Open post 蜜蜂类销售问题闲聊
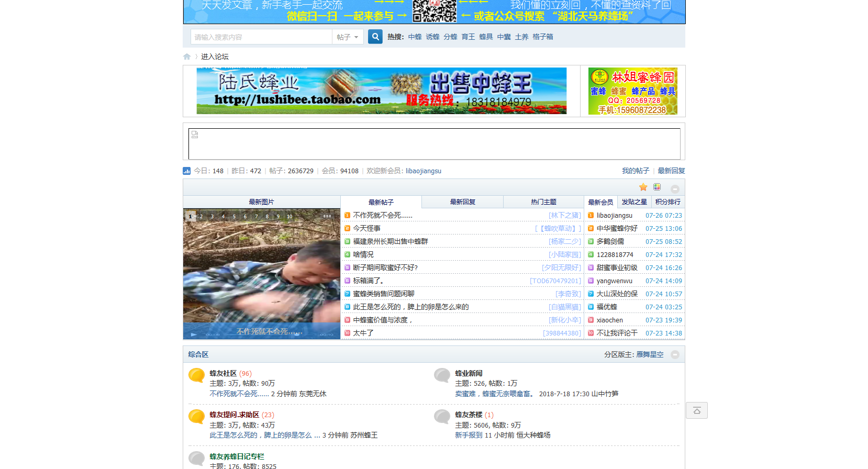Image resolution: width=868 pixels, height=469 pixels. 383,294
